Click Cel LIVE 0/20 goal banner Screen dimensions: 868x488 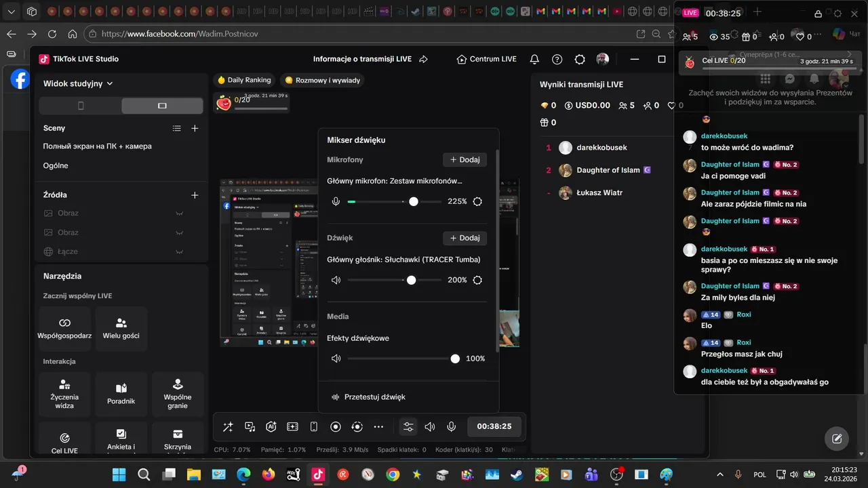tap(768, 62)
